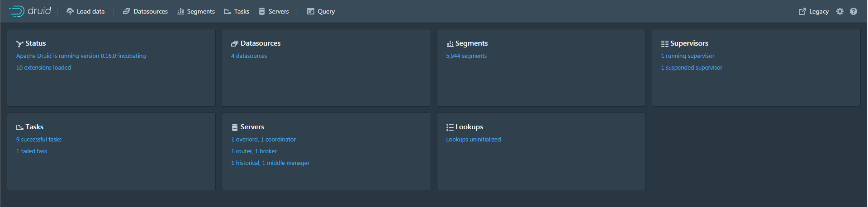Open the 4 datasources link

pyautogui.click(x=249, y=56)
